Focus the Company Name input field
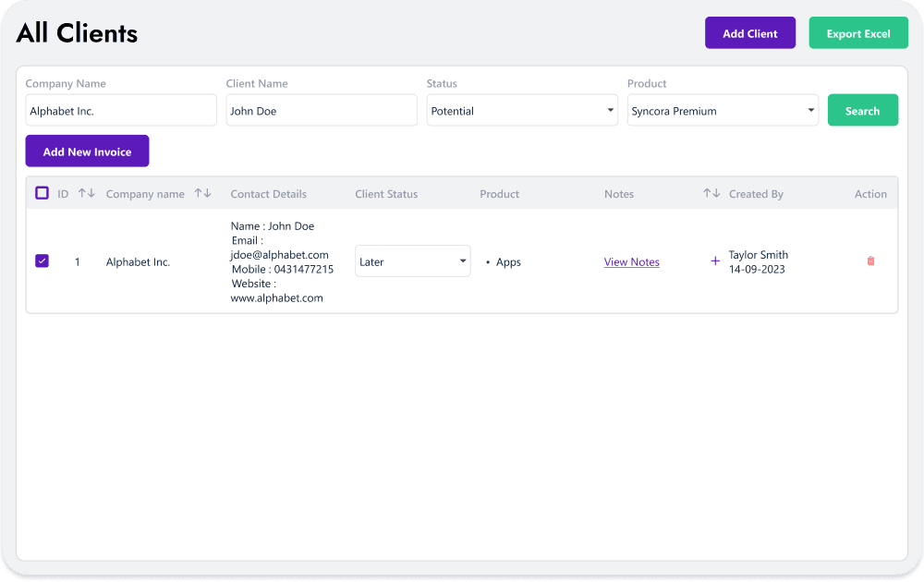The height and width of the screenshot is (582, 924). (121, 111)
